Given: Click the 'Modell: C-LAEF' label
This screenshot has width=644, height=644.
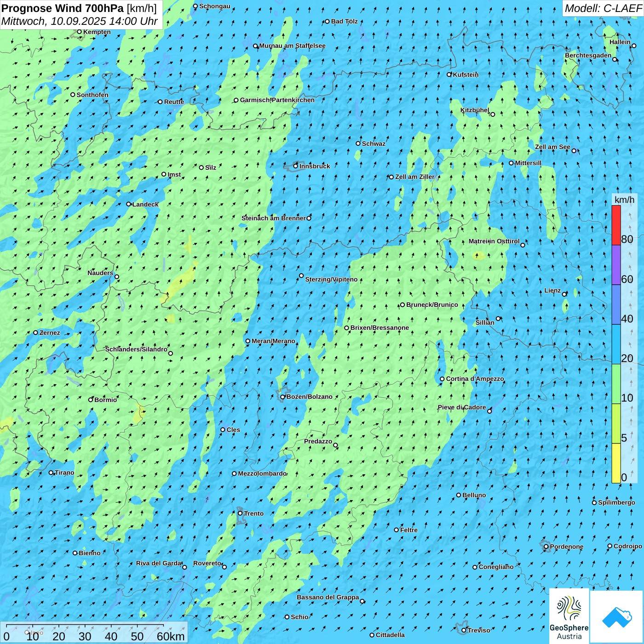Looking at the screenshot, I should (603, 8).
